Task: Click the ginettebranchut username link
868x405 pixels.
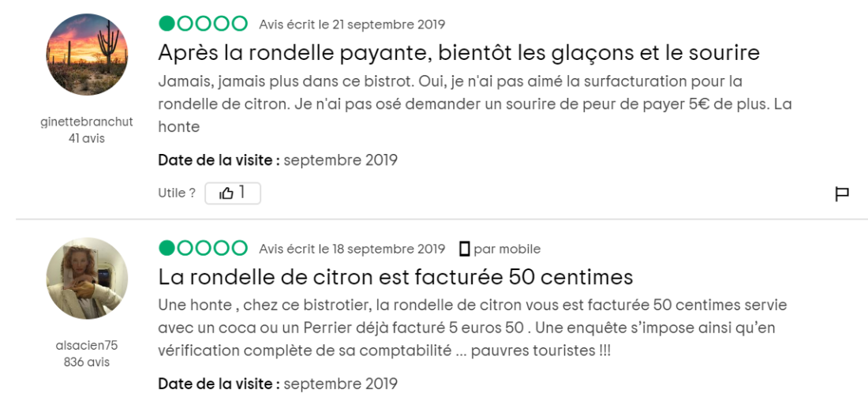Action: pyautogui.click(x=87, y=122)
